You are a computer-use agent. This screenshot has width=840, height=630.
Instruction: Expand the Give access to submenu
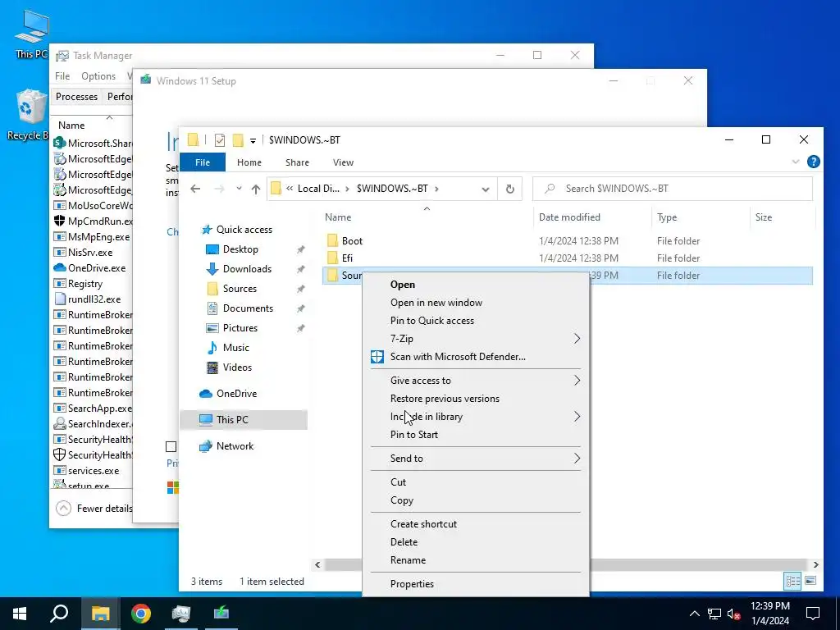pos(577,381)
